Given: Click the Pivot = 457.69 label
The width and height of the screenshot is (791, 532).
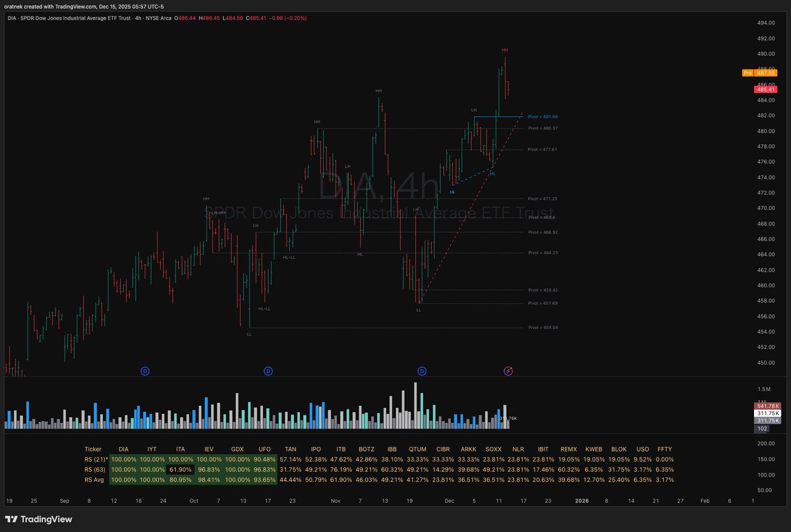Looking at the screenshot, I should [543, 303].
